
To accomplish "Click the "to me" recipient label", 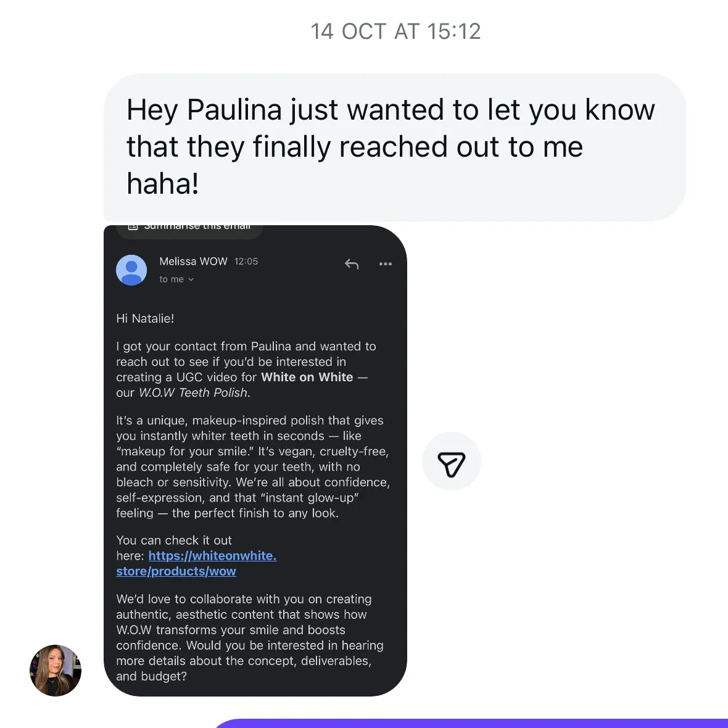I will click(172, 279).
